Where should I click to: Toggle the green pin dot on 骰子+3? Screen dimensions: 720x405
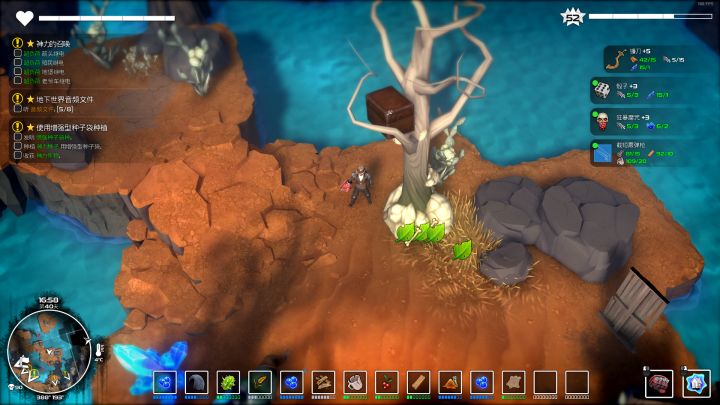(595, 83)
